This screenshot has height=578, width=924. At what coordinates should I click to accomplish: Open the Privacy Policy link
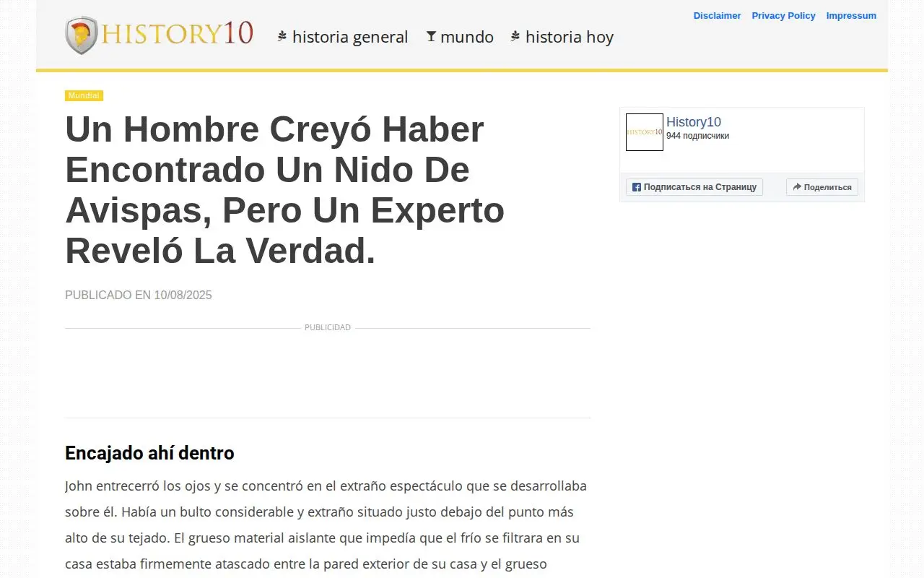pos(783,16)
